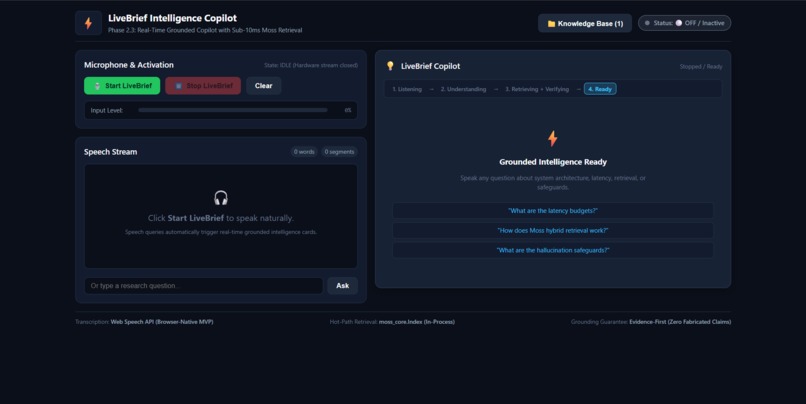Screen dimensions: 806x404
Task: Click the Stopped / Ready status text
Action: [701, 67]
